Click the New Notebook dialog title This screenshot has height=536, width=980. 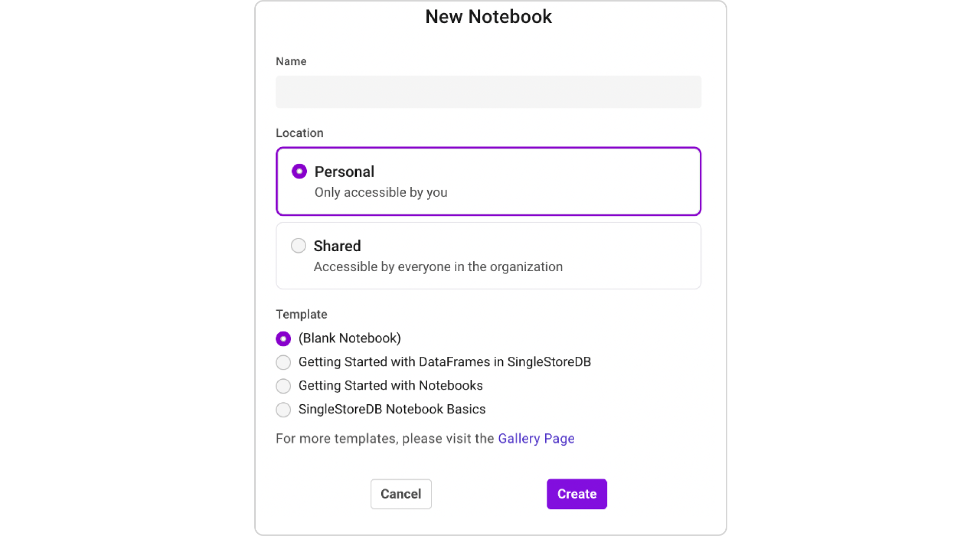click(488, 16)
